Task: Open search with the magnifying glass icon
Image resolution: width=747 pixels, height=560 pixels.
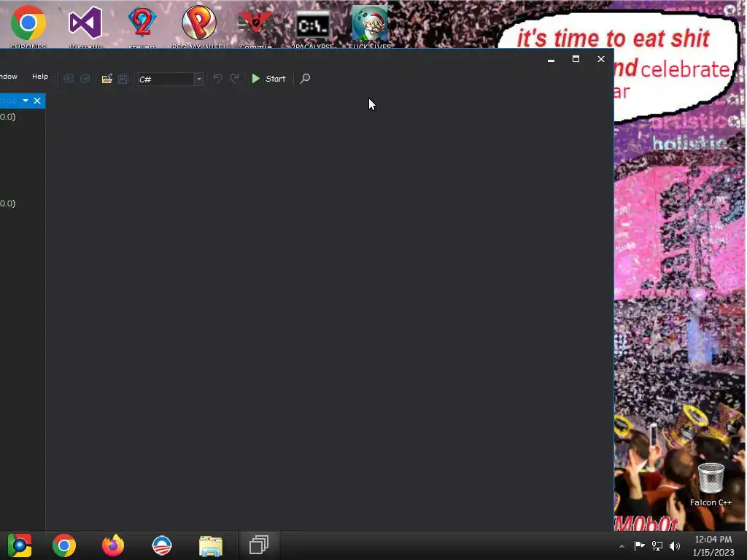Action: pos(305,79)
